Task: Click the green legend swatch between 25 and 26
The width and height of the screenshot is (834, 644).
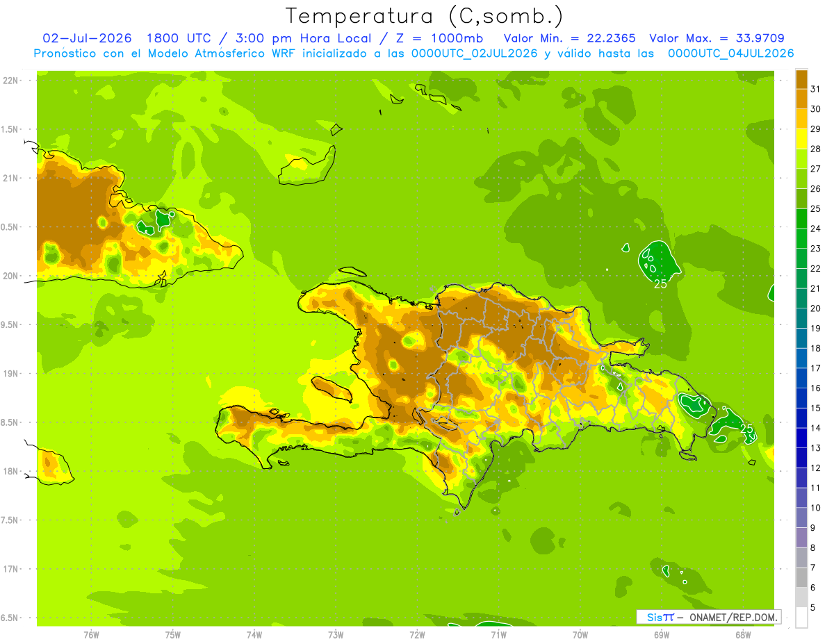Action: tap(801, 198)
